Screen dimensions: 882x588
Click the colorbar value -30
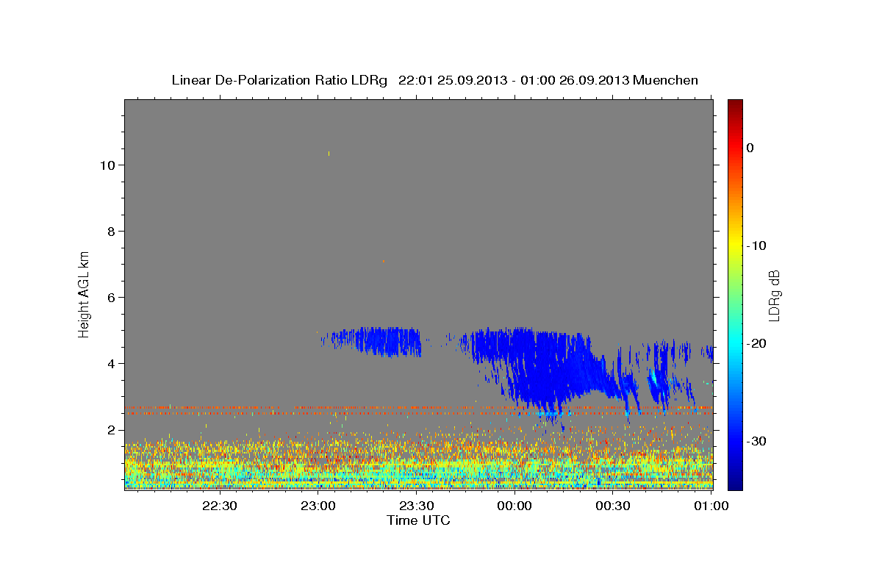pos(756,441)
